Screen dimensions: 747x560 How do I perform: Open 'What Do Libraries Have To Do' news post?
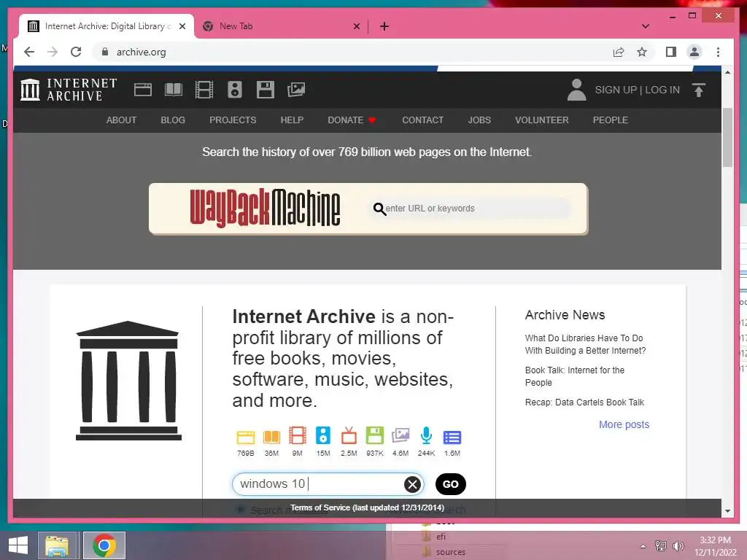coord(586,344)
